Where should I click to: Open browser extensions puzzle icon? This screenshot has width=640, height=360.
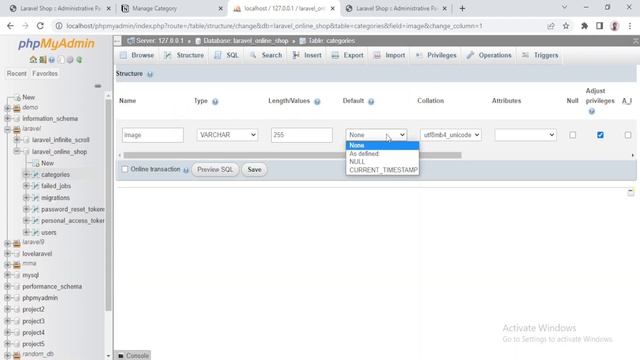pos(584,26)
